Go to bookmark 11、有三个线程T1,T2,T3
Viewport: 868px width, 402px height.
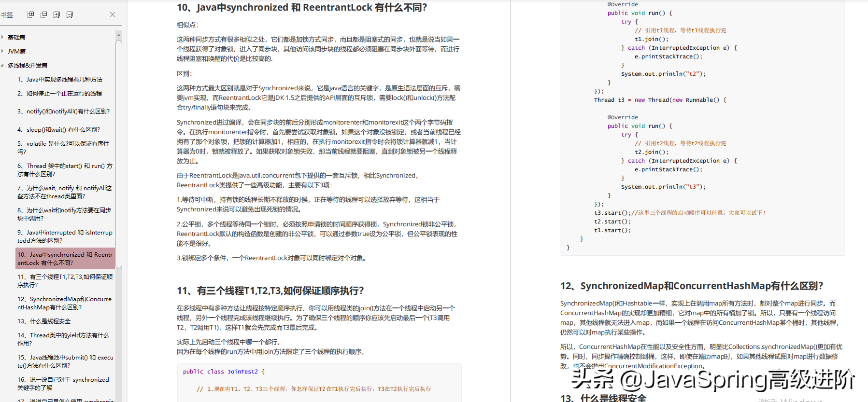65,280
